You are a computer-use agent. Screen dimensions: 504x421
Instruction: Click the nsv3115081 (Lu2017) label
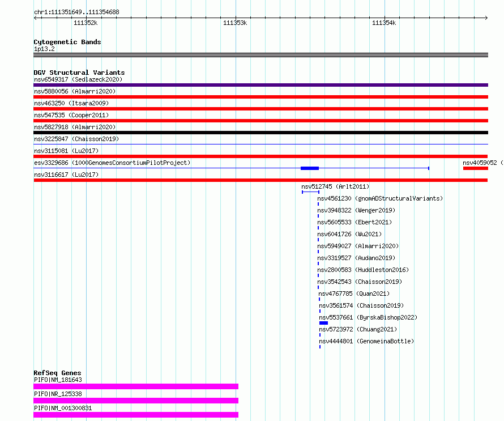point(66,151)
